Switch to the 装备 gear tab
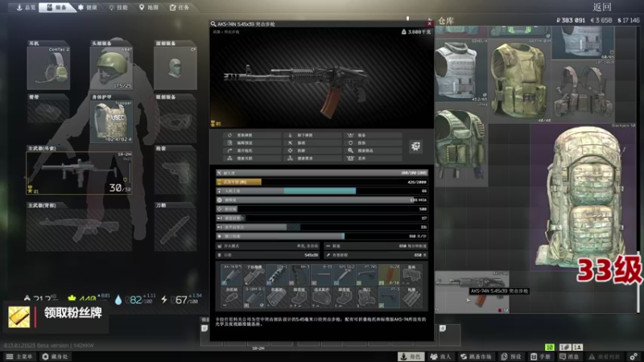Image resolution: width=644 pixels, height=362 pixels. click(x=56, y=7)
